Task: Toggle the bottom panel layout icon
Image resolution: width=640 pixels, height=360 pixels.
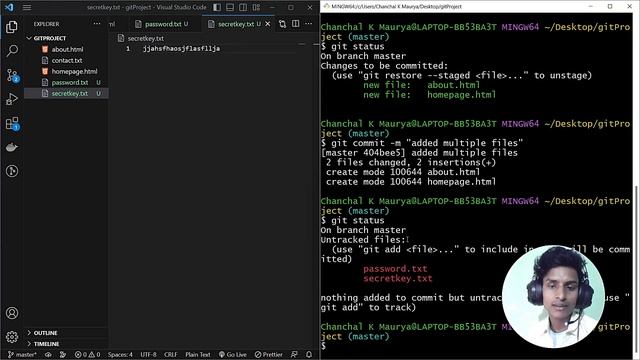Action: pos(230,7)
